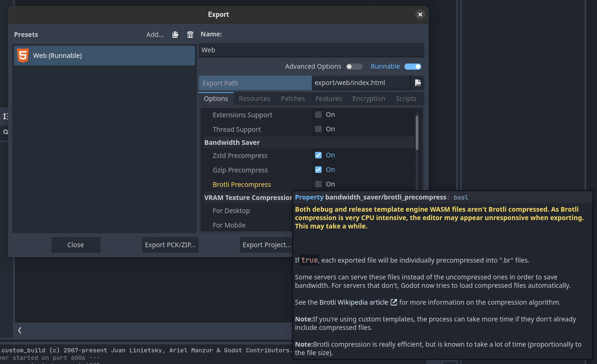The width and height of the screenshot is (597, 364).
Task: Enable Extensions Support checkbox
Action: (318, 114)
